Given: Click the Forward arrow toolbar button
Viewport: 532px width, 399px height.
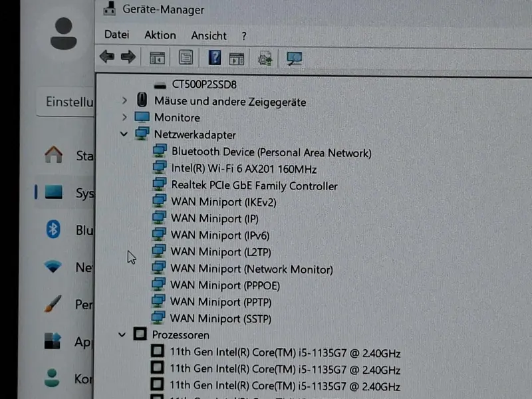Looking at the screenshot, I should (x=128, y=57).
